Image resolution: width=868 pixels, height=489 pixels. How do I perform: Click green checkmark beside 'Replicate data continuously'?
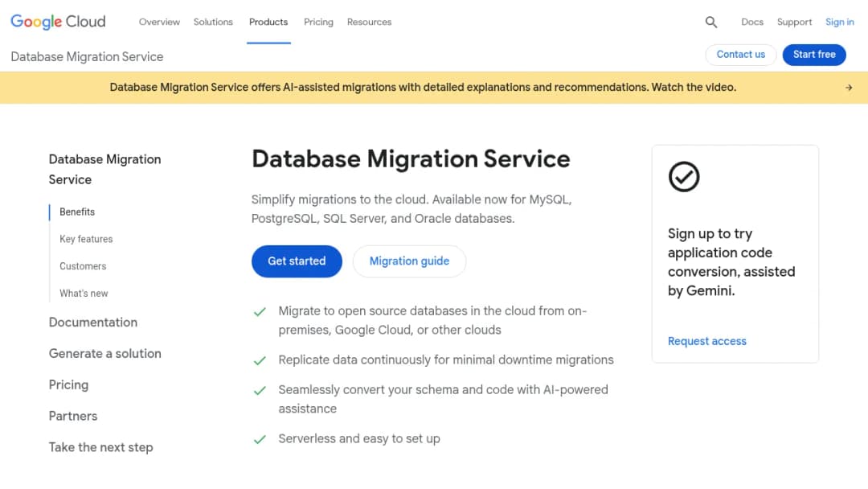pos(260,361)
